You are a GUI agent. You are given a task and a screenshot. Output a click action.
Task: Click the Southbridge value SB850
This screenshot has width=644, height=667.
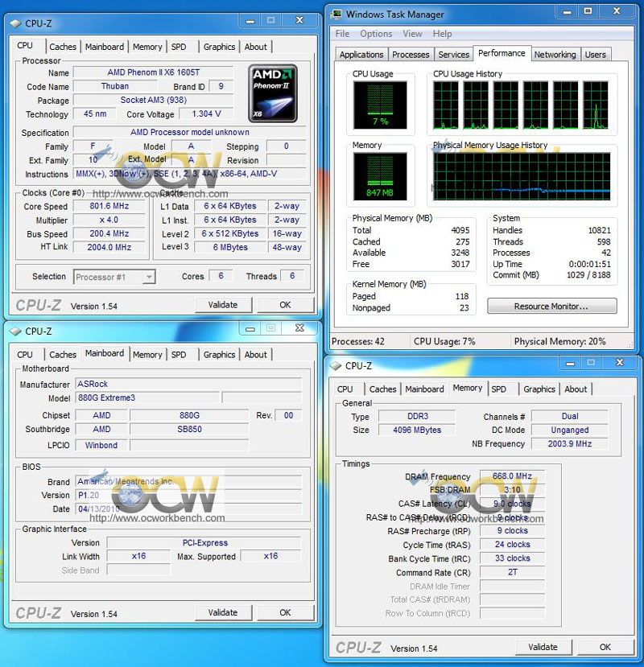pyautogui.click(x=189, y=429)
